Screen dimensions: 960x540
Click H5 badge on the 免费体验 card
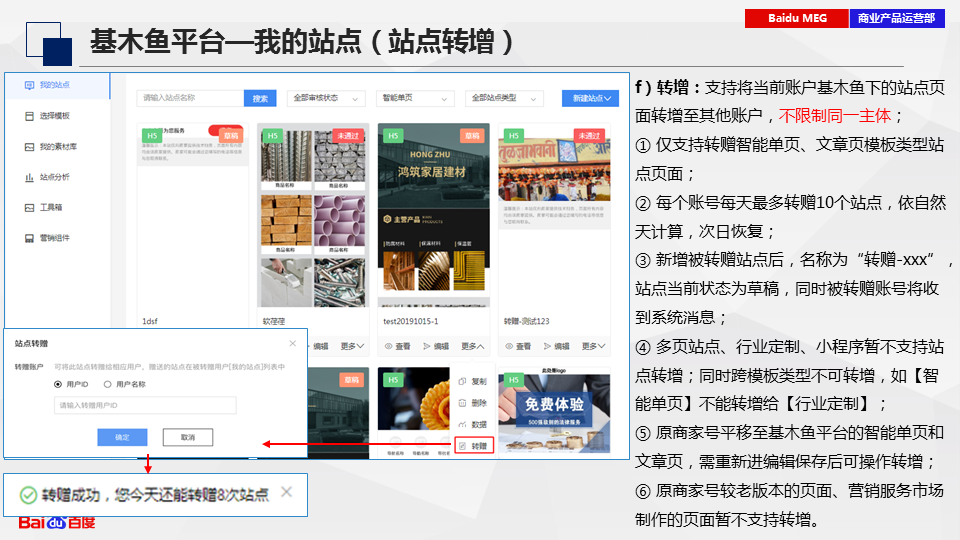(513, 380)
